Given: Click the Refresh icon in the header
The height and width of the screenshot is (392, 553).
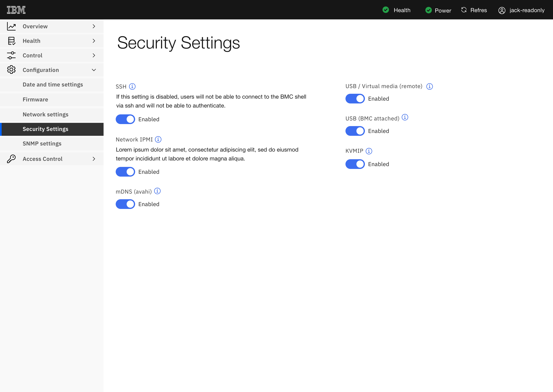Looking at the screenshot, I should click(x=464, y=10).
